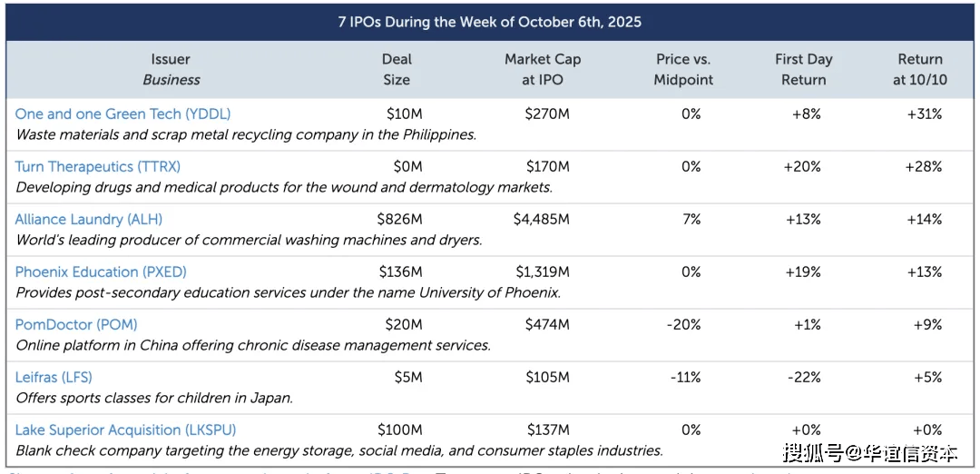
Task: Select the Phoenix Education (PXED) link
Action: coord(103,272)
